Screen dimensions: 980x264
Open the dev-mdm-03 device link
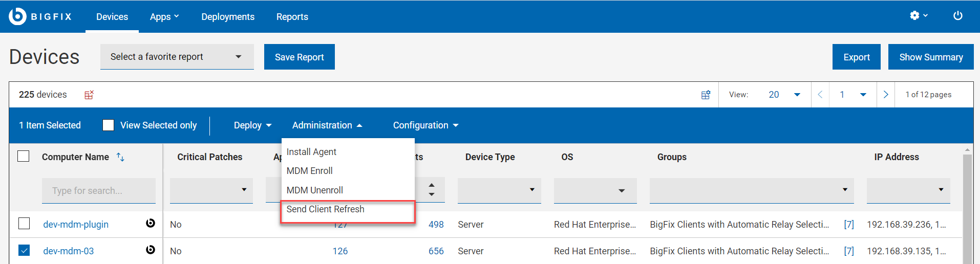pyautogui.click(x=69, y=251)
